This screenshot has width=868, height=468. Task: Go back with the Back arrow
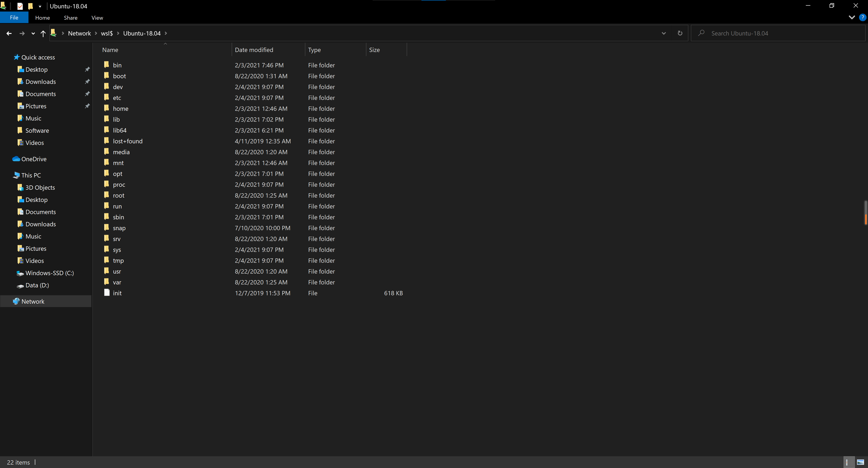[x=9, y=33]
